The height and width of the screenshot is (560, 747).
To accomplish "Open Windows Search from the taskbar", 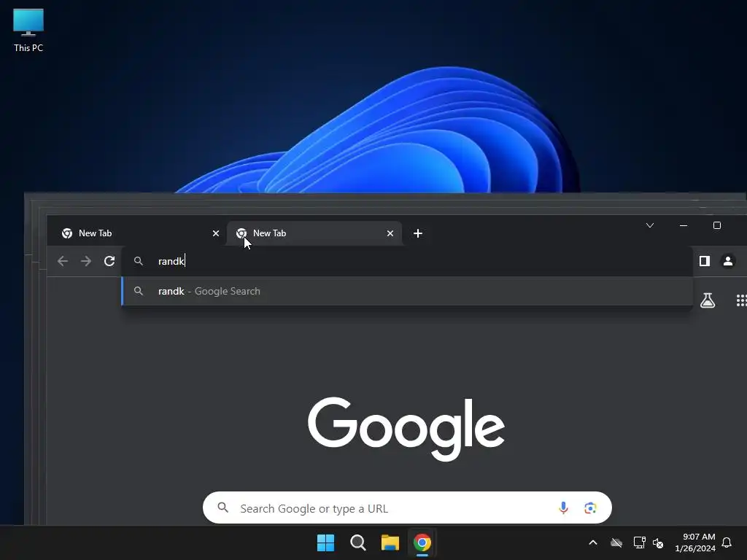I will 357,542.
